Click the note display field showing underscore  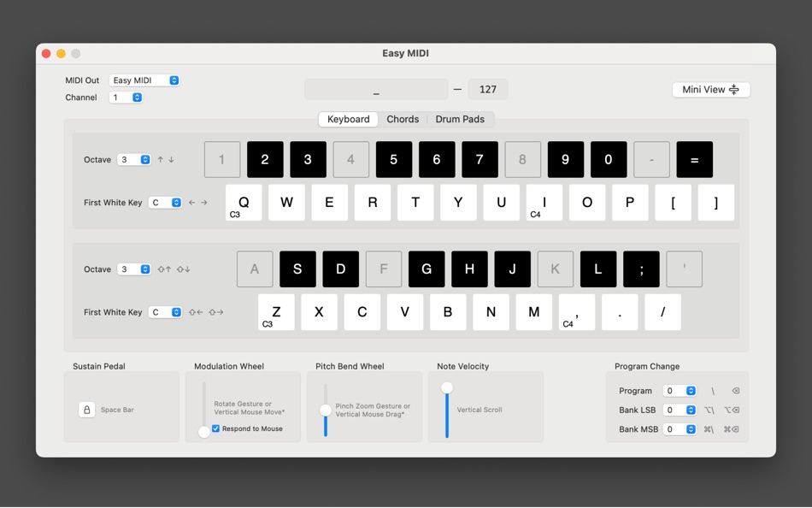[x=376, y=89]
